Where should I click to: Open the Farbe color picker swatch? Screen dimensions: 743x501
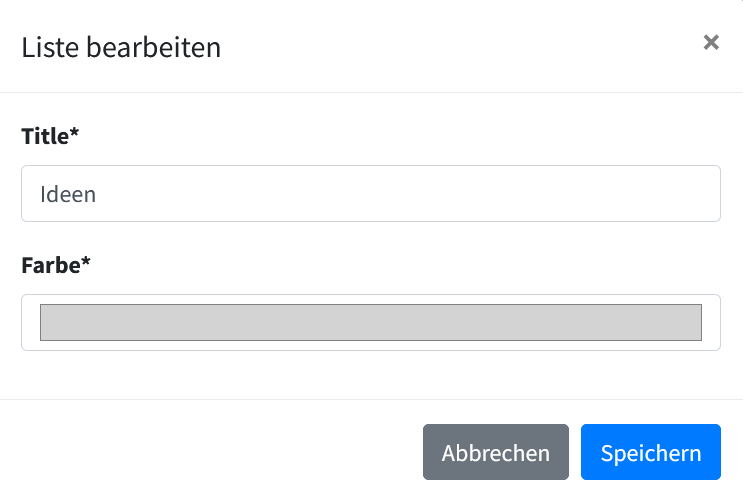click(x=370, y=323)
